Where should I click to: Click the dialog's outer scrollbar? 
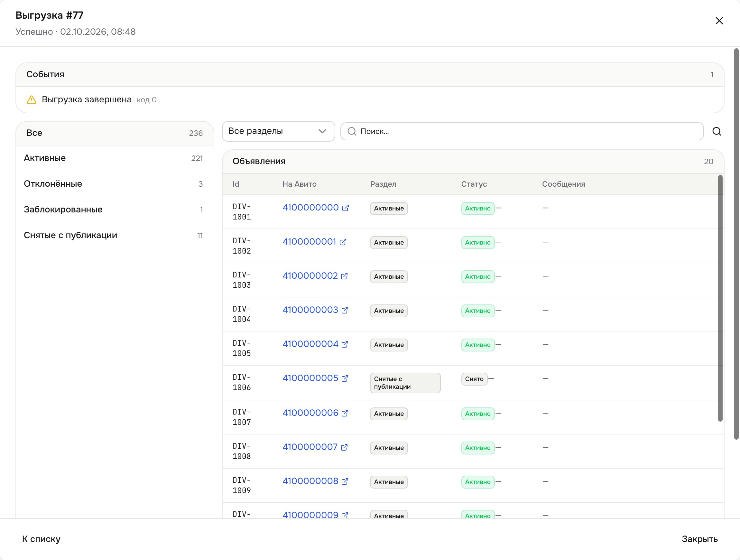click(736, 244)
